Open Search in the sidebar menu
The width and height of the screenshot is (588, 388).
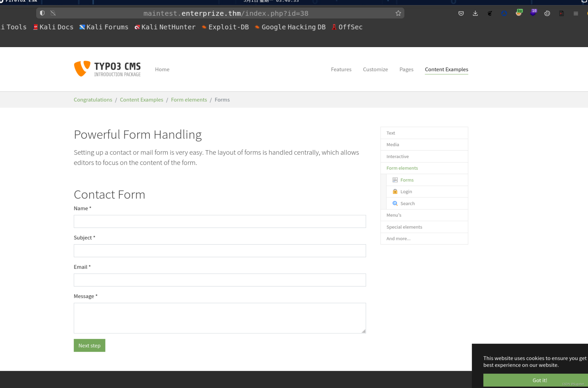point(407,203)
